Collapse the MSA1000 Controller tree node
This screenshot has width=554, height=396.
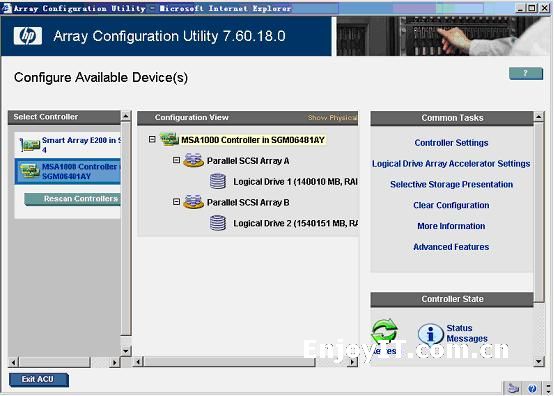pyautogui.click(x=152, y=140)
